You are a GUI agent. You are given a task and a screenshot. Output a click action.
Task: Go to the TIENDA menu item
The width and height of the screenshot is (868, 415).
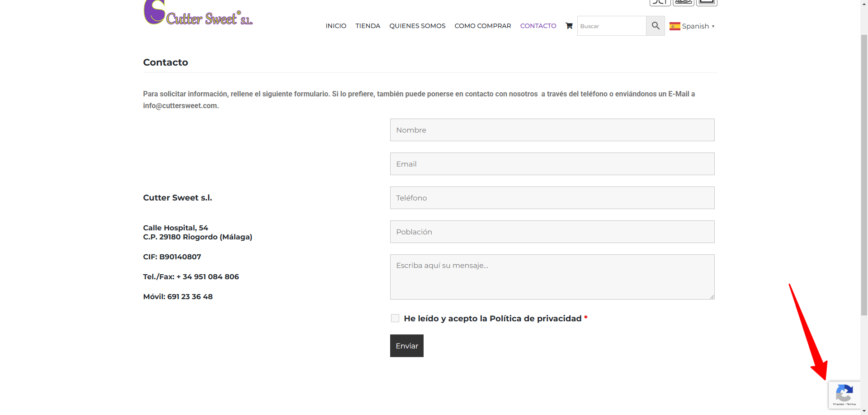tap(368, 26)
